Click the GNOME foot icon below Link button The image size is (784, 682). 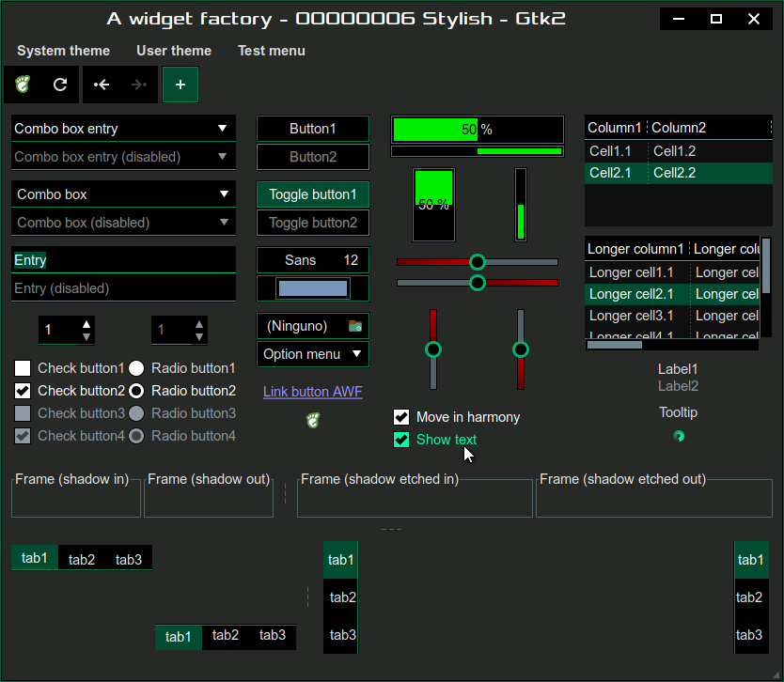pyautogui.click(x=313, y=420)
